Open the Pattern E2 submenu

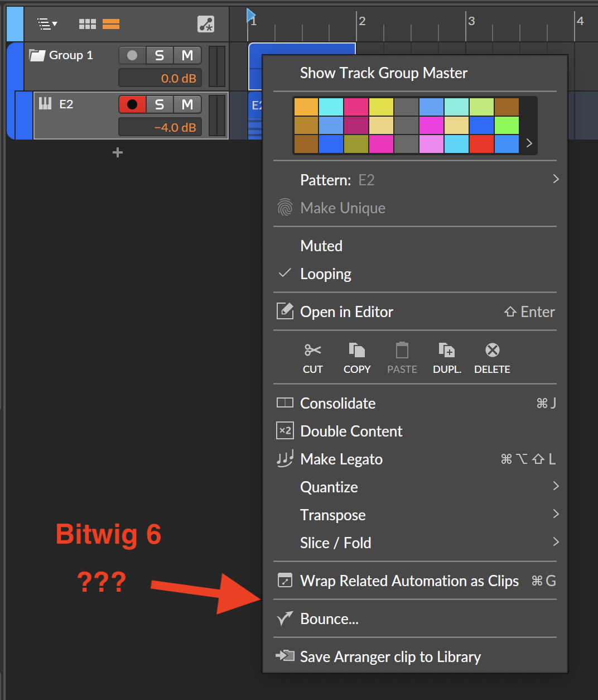(415, 180)
